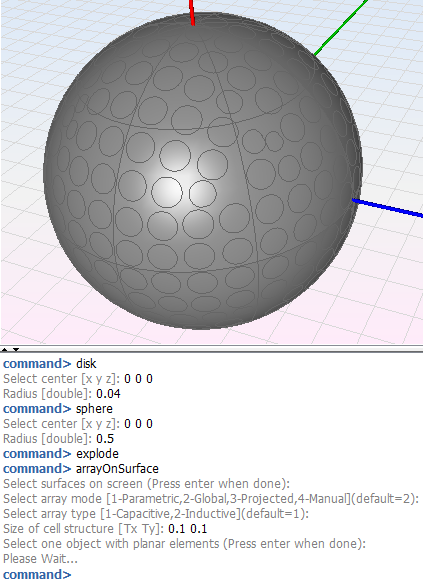Click the 'Size of cell structure' value 0.1 0.1
The height and width of the screenshot is (582, 423).
point(187,529)
